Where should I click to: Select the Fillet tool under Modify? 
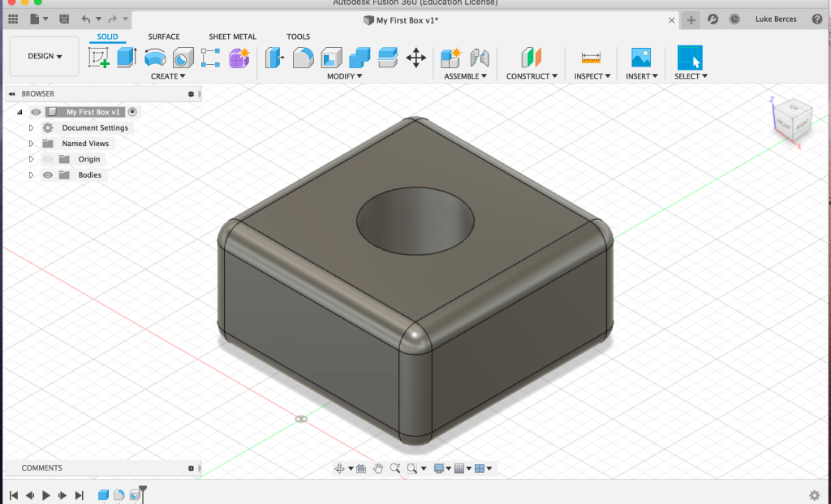303,58
